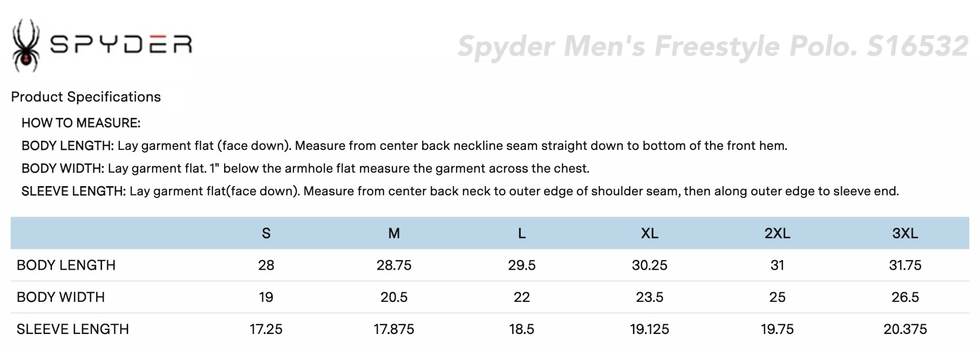The width and height of the screenshot is (980, 360).
Task: Select the XL size column header
Action: point(649,234)
